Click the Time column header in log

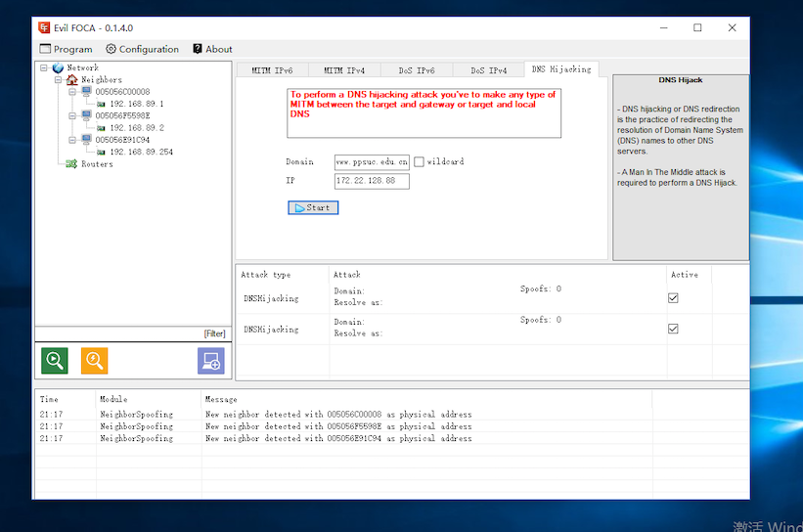(66, 399)
